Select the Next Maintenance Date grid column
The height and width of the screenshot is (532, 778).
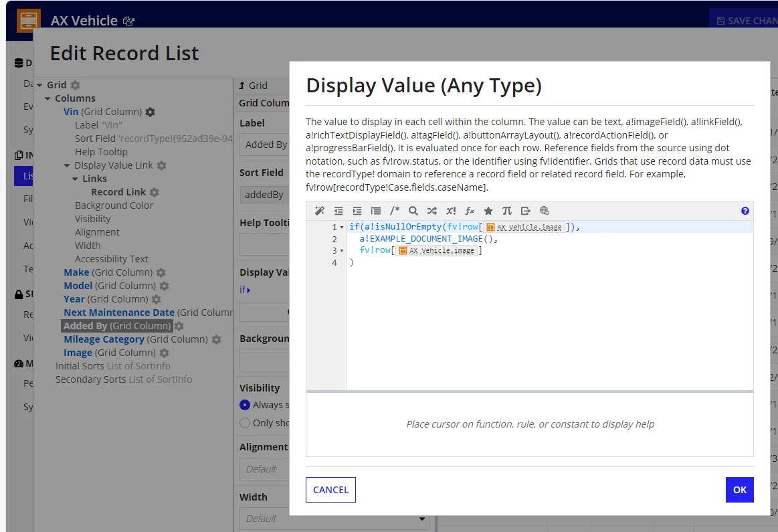click(149, 313)
